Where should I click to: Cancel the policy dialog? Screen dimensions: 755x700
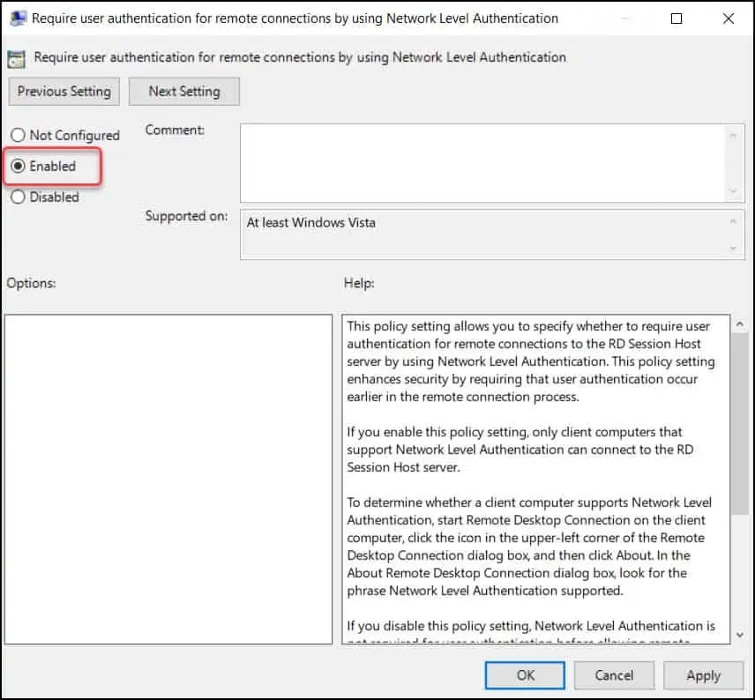(614, 675)
